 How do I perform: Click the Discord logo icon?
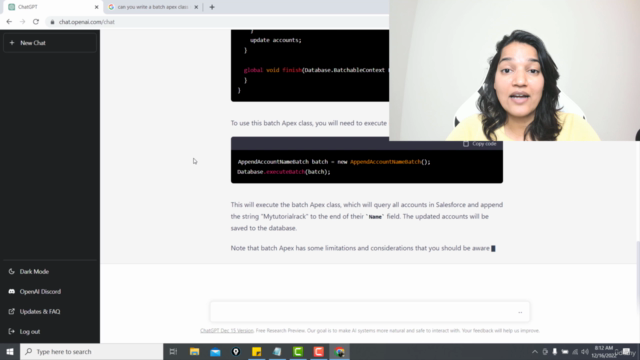(11, 291)
